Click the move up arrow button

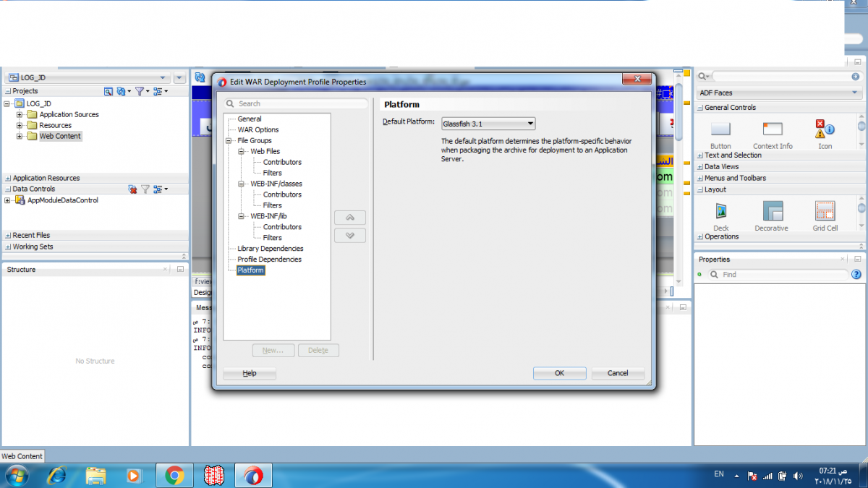350,218
